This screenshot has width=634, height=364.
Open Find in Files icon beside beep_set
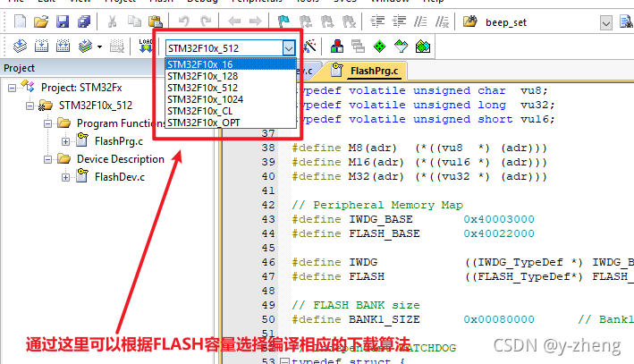coord(470,21)
